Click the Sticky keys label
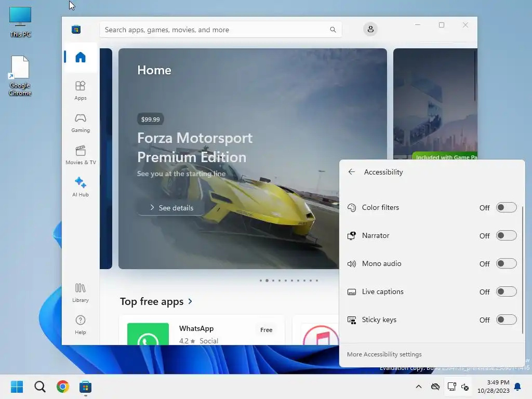 point(379,320)
